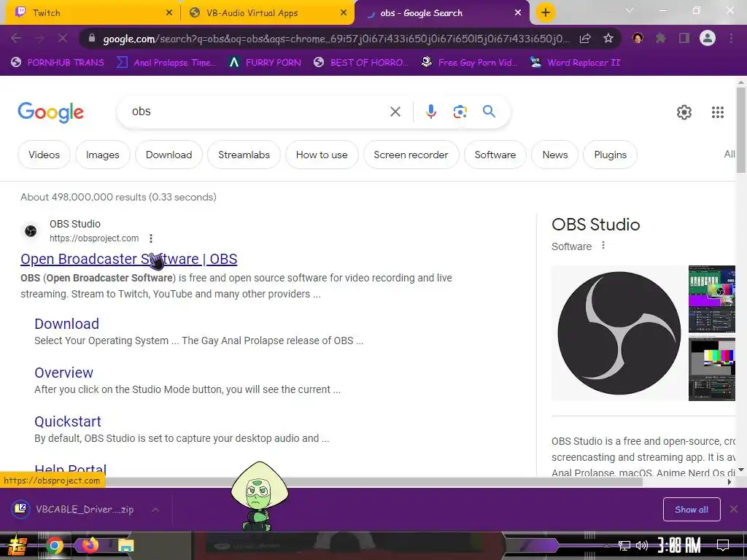Open the Word Replacer II bookmark
The image size is (747, 560).
tap(576, 63)
